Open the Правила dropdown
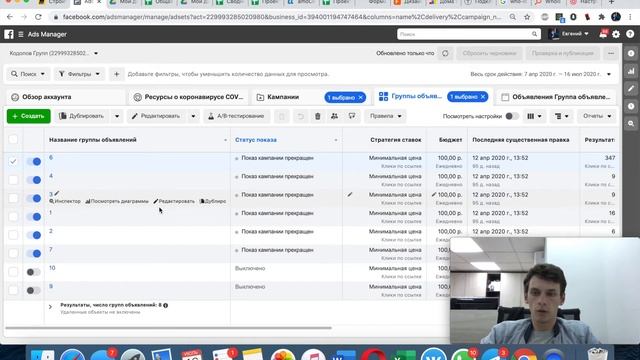640x360 pixels. pyautogui.click(x=385, y=116)
